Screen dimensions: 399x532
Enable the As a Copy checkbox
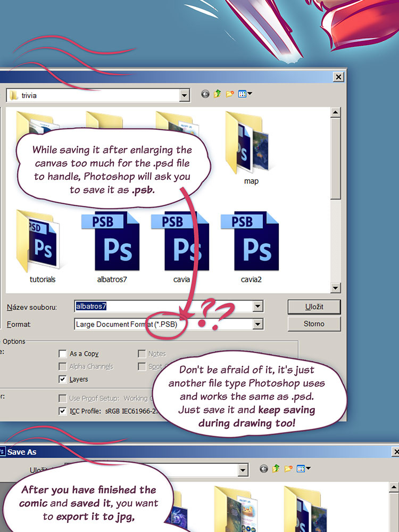tap(63, 354)
